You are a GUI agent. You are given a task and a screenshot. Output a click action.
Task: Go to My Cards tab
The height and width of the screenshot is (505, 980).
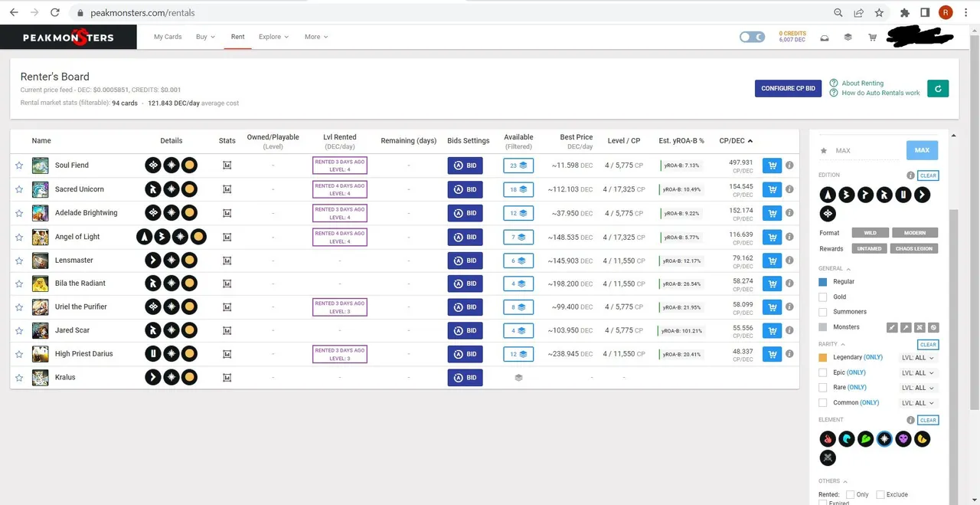[x=168, y=37]
